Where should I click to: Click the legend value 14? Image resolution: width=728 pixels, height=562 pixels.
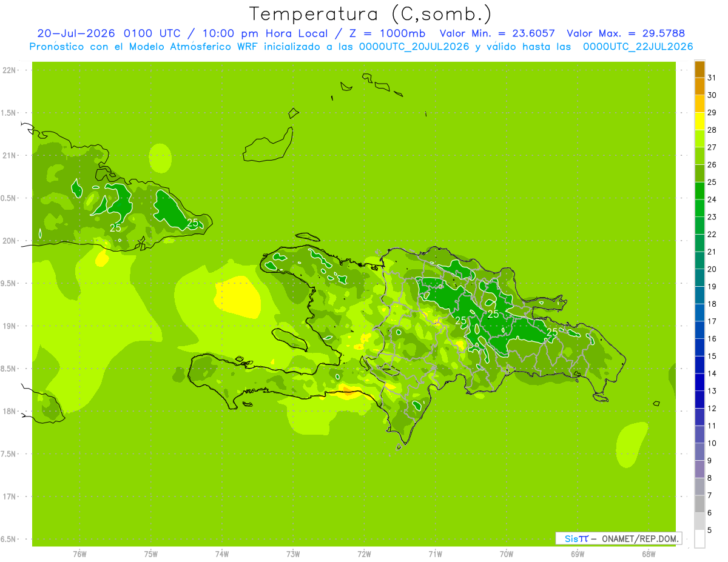coord(712,373)
